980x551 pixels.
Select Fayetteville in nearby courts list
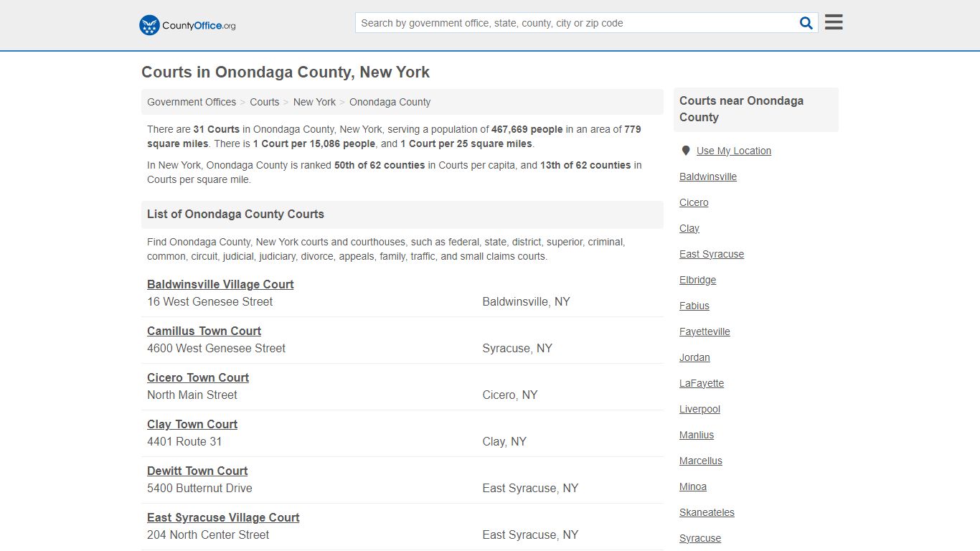click(705, 331)
